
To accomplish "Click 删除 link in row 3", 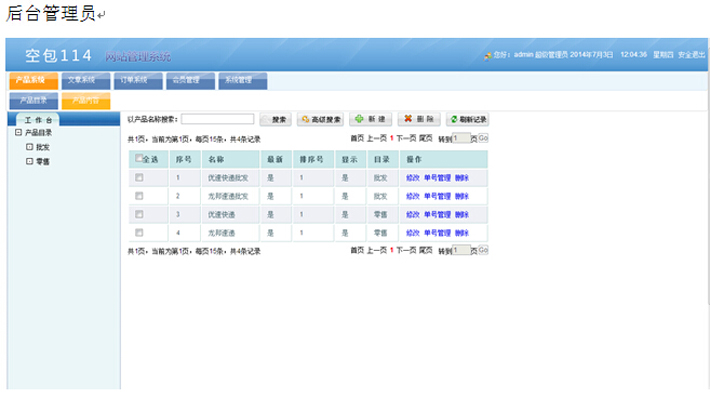I will click(462, 215).
